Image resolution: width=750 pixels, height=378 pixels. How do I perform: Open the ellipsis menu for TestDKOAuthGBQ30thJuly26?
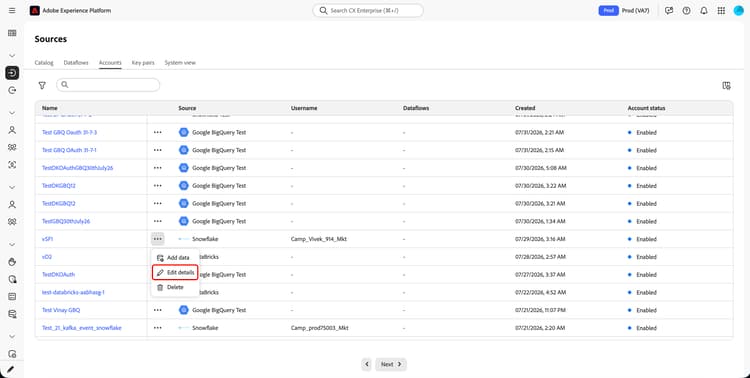[157, 168]
